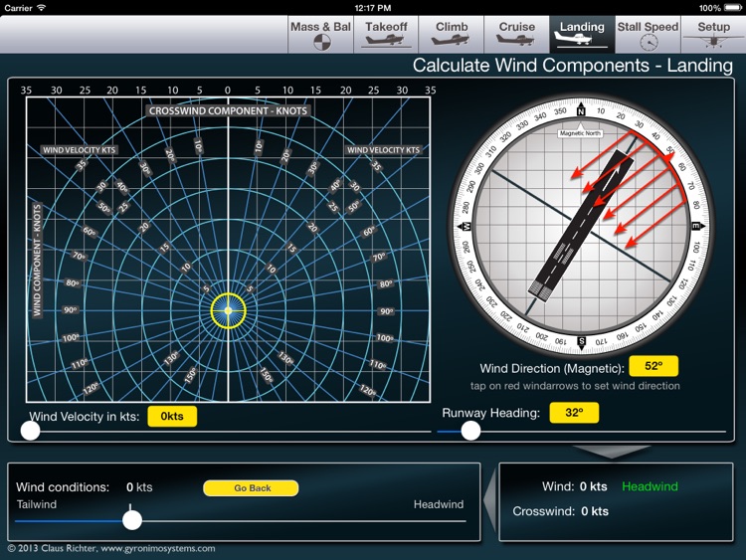The height and width of the screenshot is (560, 746).
Task: Tap the yellow center circle on wind chart
Action: point(229,310)
